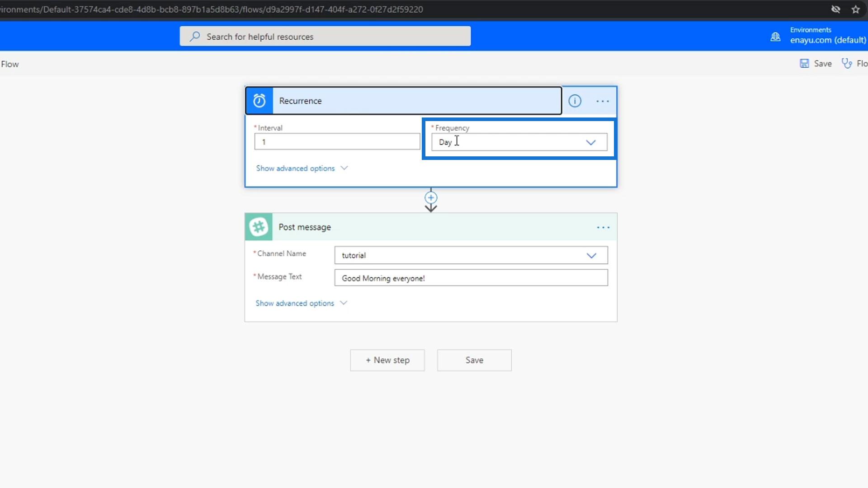The image size is (868, 488).
Task: Expand the Channel Name dropdown selector
Action: 591,255
